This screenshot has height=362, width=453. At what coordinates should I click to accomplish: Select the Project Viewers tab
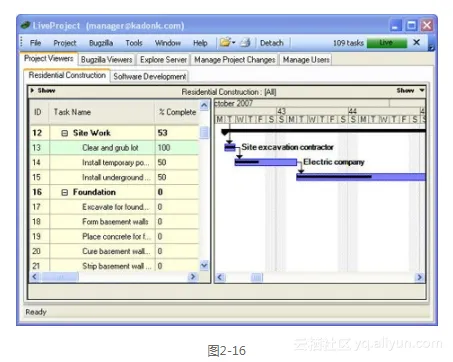pyautogui.click(x=49, y=59)
